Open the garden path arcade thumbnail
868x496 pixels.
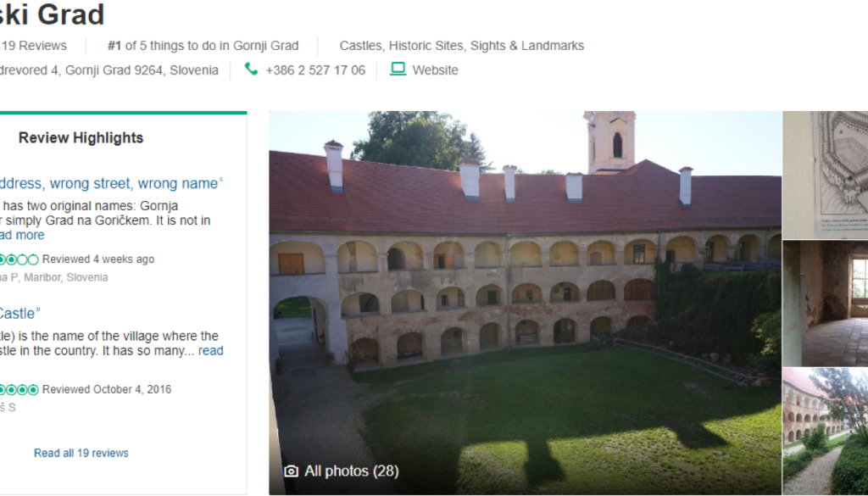(826, 432)
